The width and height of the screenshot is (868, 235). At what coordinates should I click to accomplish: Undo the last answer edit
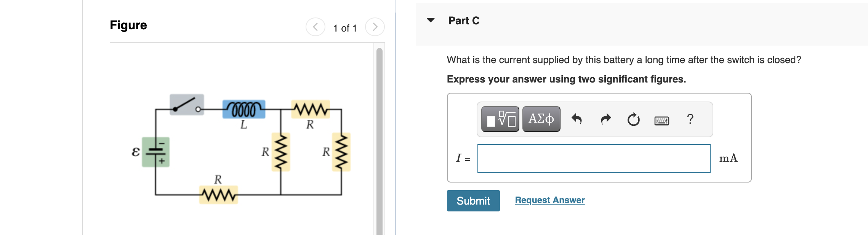pyautogui.click(x=577, y=119)
